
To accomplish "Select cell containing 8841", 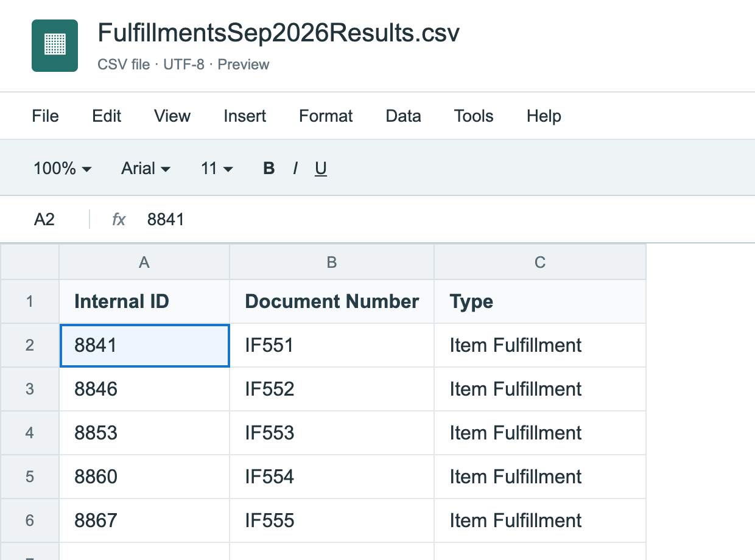I will tap(144, 345).
